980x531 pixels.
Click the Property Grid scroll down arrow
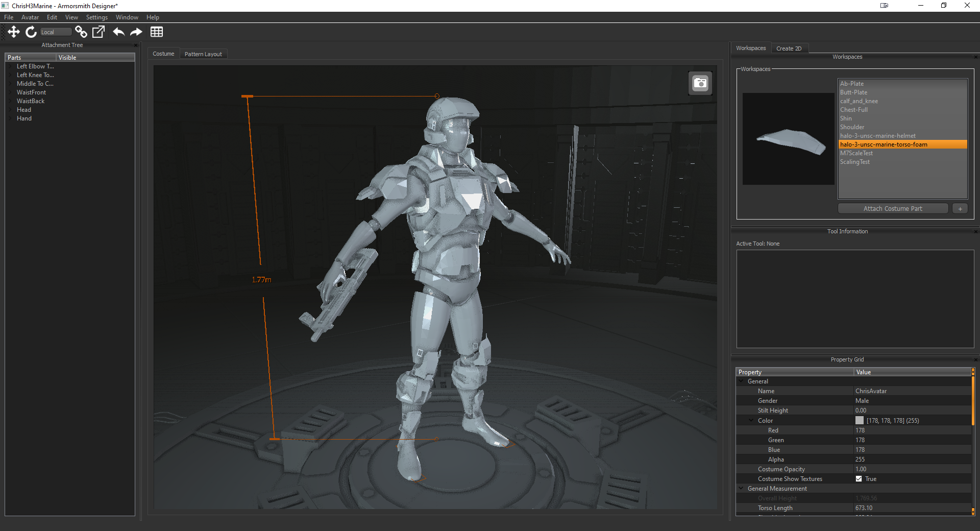pos(973,511)
